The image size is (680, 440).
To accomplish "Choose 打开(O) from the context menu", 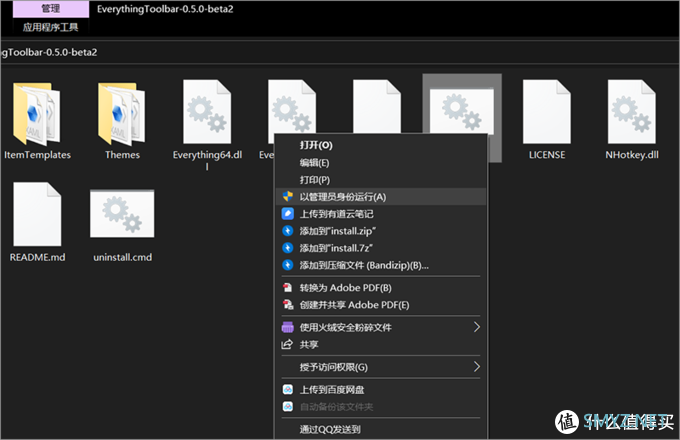I will coord(381,145).
